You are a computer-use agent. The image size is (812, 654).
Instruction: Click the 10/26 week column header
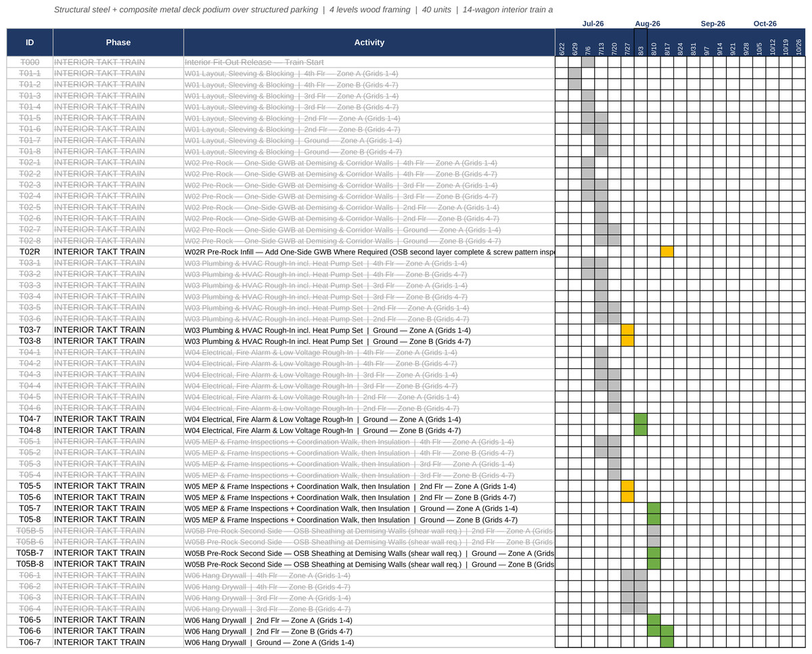point(799,43)
